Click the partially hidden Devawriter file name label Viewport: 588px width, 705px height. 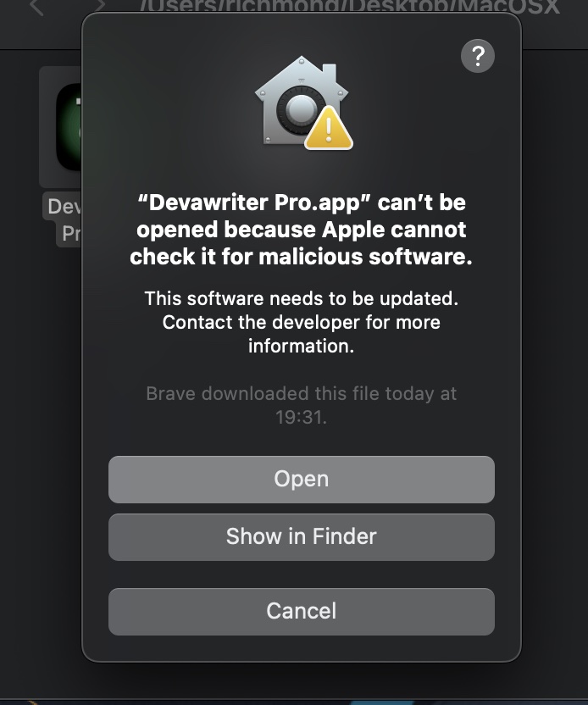(x=64, y=219)
